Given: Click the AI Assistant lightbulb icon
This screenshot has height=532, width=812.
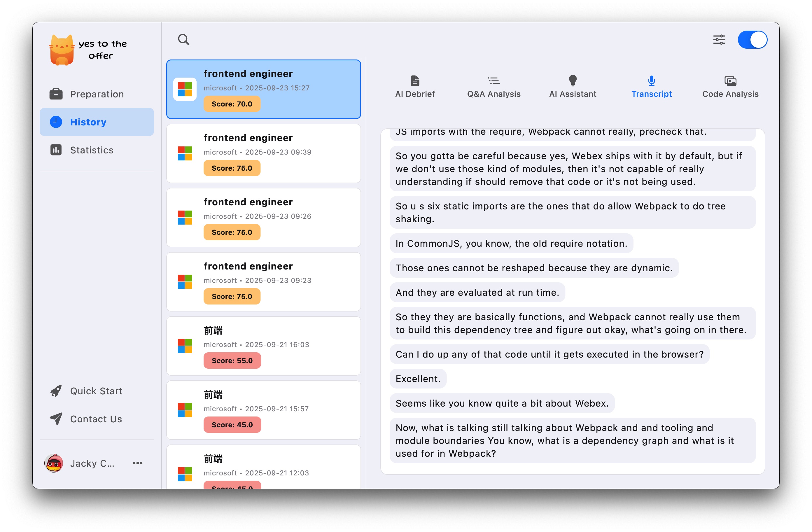Looking at the screenshot, I should (x=573, y=80).
